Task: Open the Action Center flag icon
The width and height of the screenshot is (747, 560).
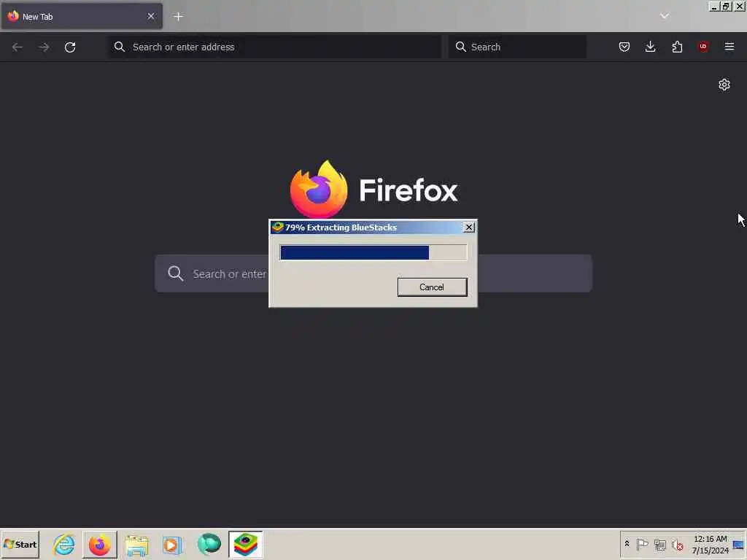Action: (642, 544)
